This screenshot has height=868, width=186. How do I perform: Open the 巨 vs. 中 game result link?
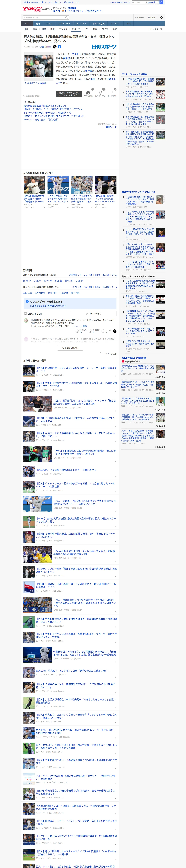pyautogui.click(x=27, y=281)
